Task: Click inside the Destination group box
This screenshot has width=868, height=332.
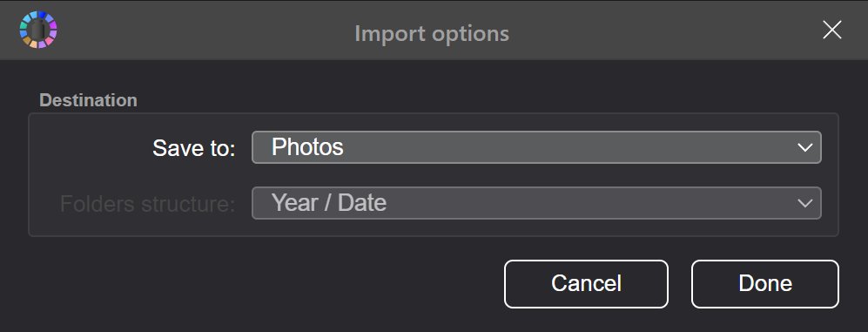Action: coord(434,175)
